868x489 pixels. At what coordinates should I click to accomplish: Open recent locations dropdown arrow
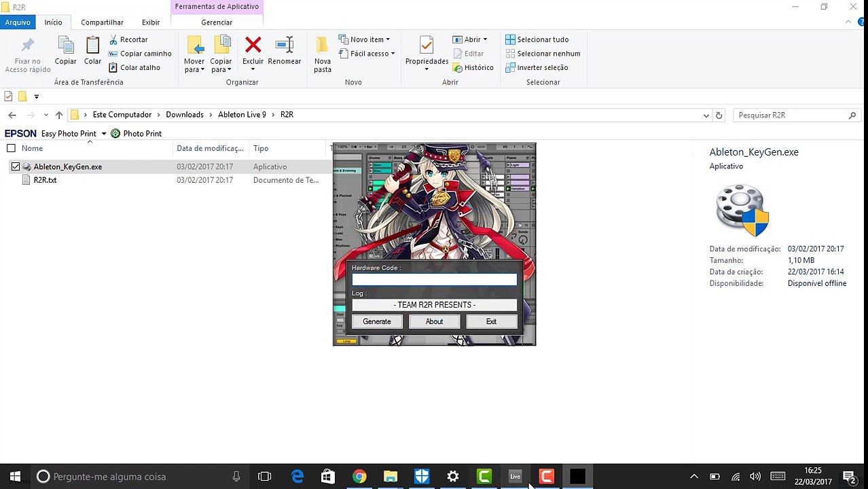tap(46, 115)
